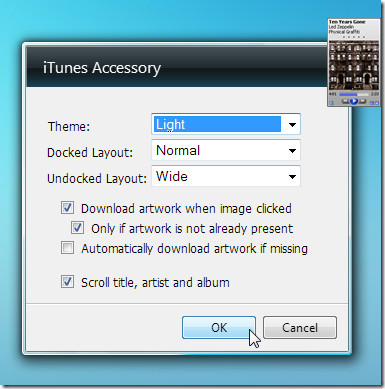The height and width of the screenshot is (389, 385).
Task: Play the track in the iTunes gadget
Action: point(354,101)
